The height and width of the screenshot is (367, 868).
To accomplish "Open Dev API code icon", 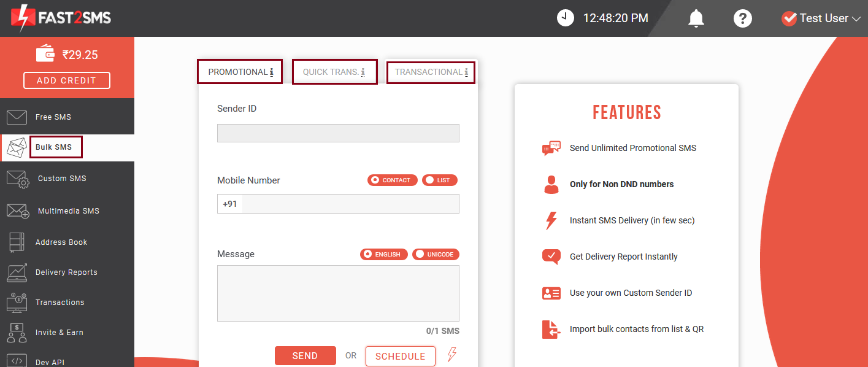I will pos(17,361).
